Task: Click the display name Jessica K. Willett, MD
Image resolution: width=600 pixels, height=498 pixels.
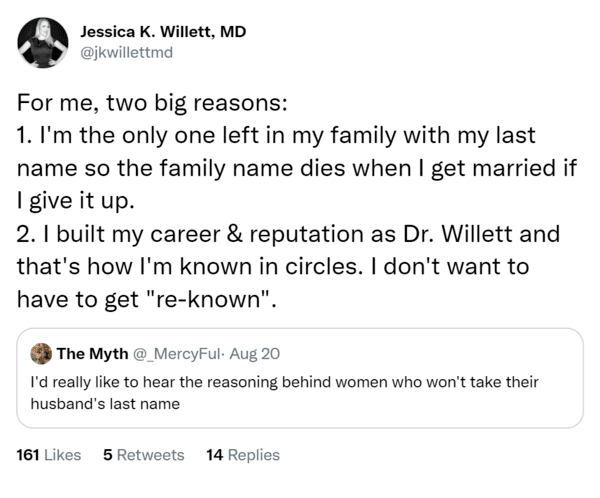Action: click(163, 32)
